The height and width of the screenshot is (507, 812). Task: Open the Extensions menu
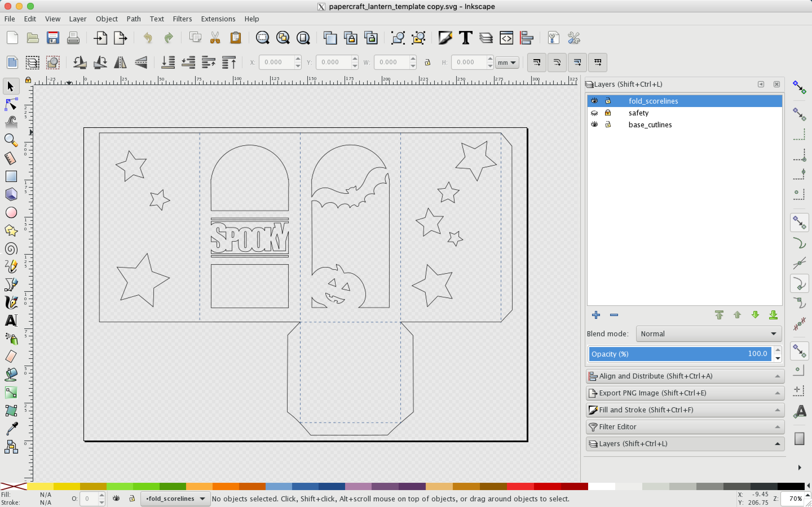tap(217, 19)
